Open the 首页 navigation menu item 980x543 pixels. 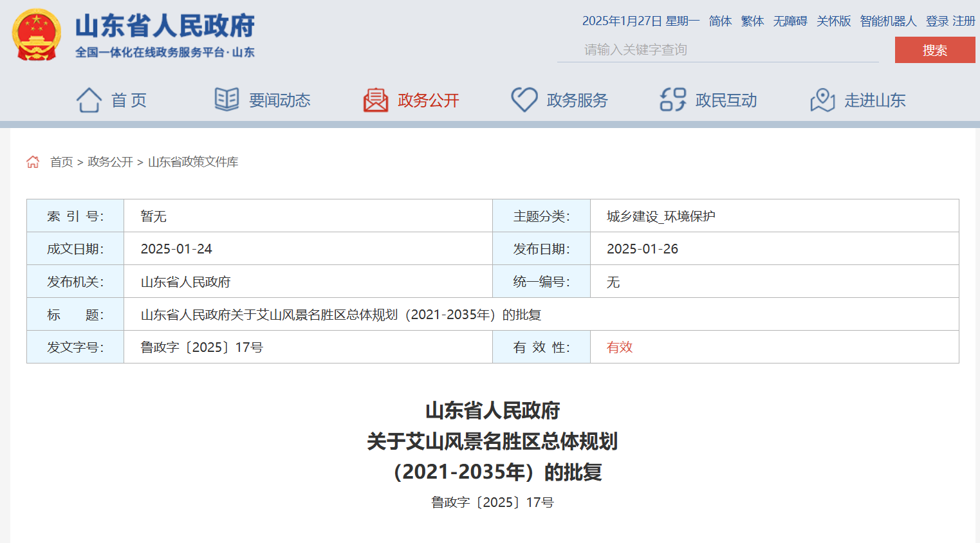(x=129, y=100)
